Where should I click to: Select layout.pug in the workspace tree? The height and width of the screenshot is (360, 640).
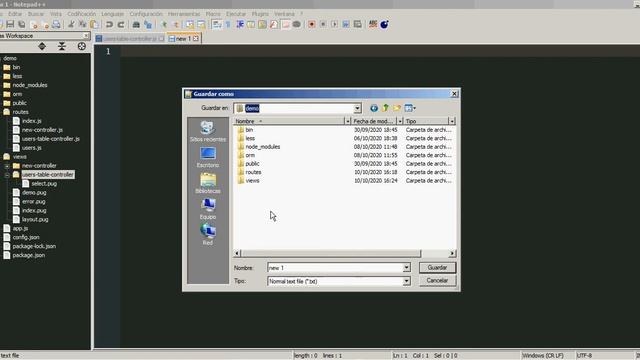click(x=35, y=220)
